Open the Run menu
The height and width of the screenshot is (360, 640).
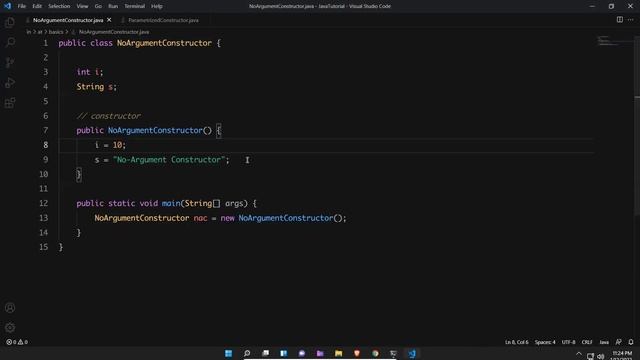click(x=113, y=6)
